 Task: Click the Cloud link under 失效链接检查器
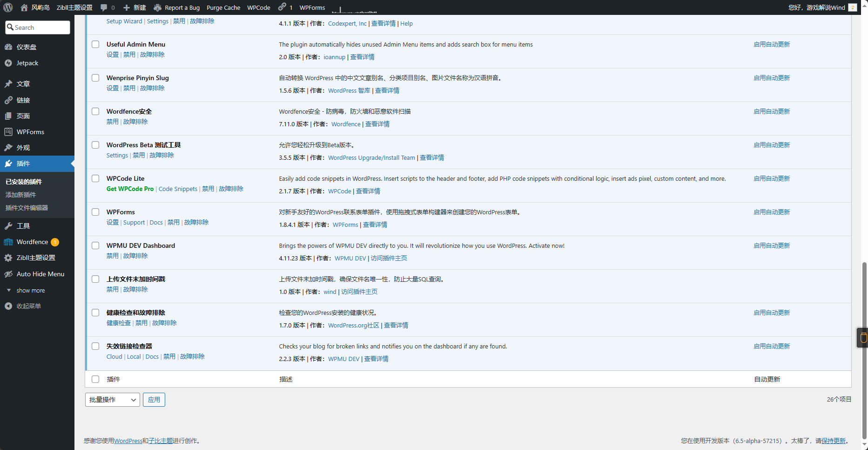114,356
